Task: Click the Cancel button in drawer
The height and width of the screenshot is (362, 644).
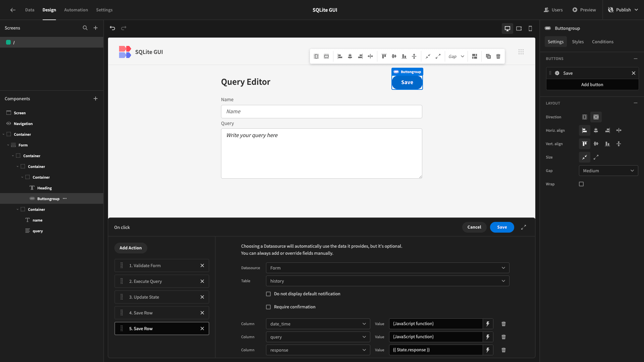Action: click(x=474, y=227)
